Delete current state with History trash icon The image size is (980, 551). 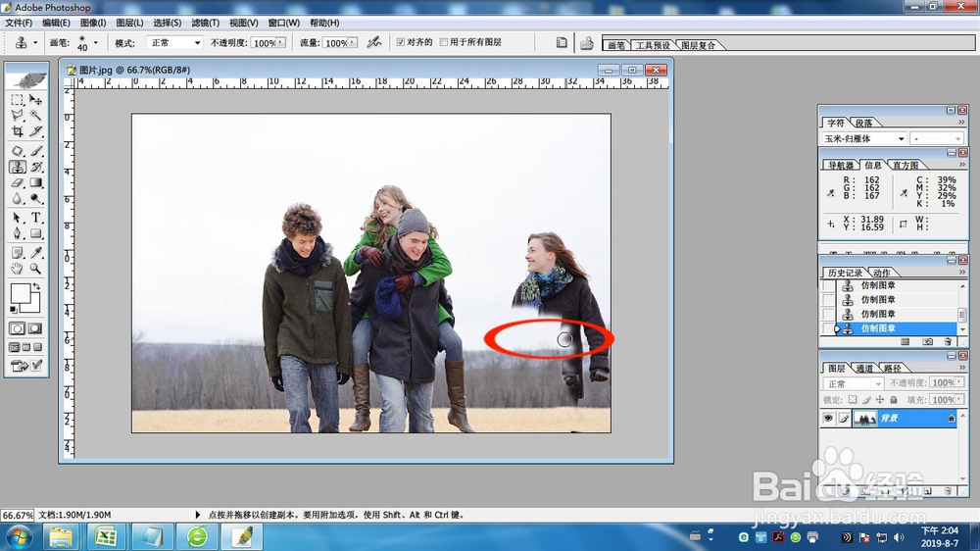pyautogui.click(x=948, y=341)
